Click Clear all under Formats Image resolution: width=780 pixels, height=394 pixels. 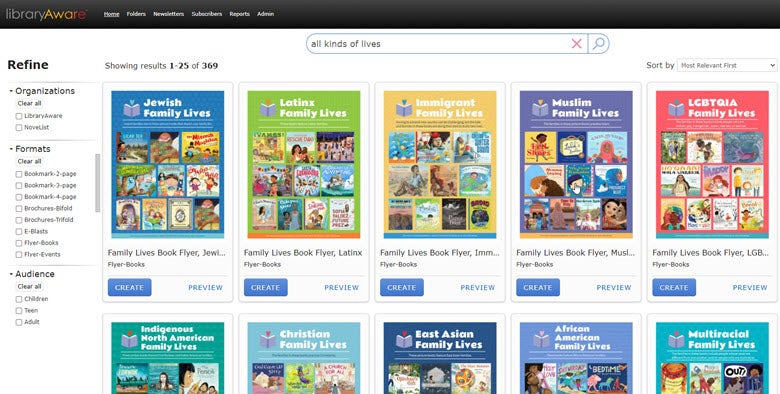(29, 161)
